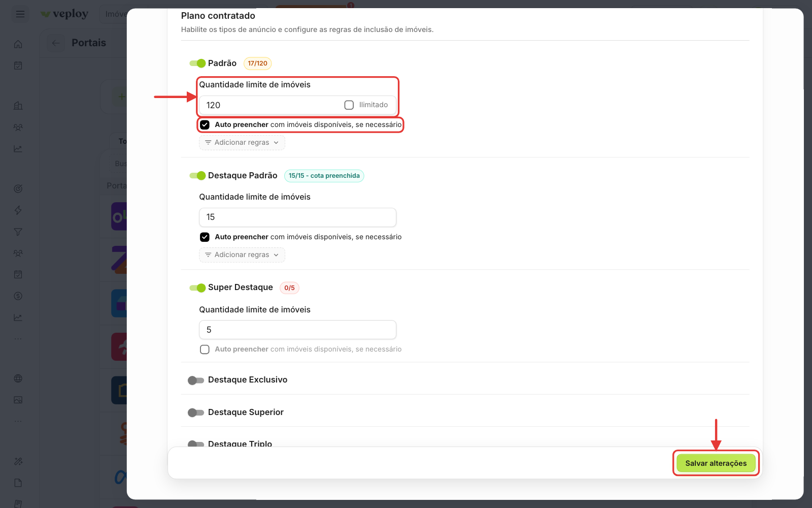Open the blank document sidebar icon
This screenshot has height=508, width=812.
[x=18, y=483]
